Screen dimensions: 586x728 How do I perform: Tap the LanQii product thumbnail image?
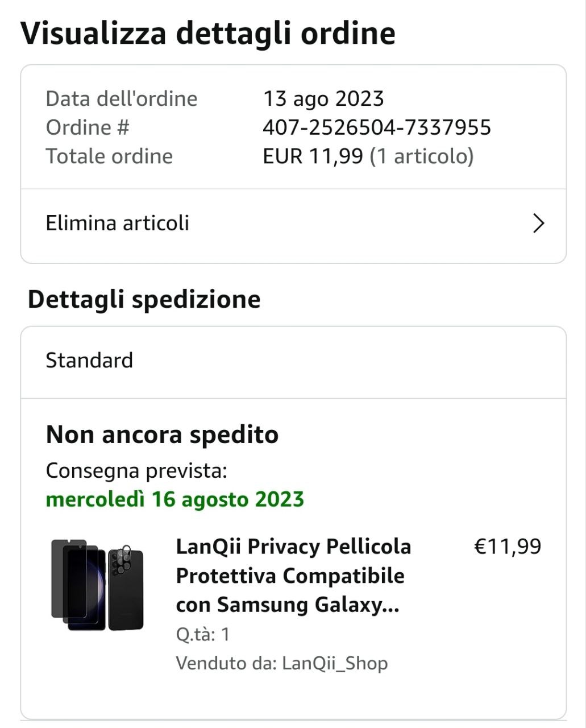click(x=97, y=585)
